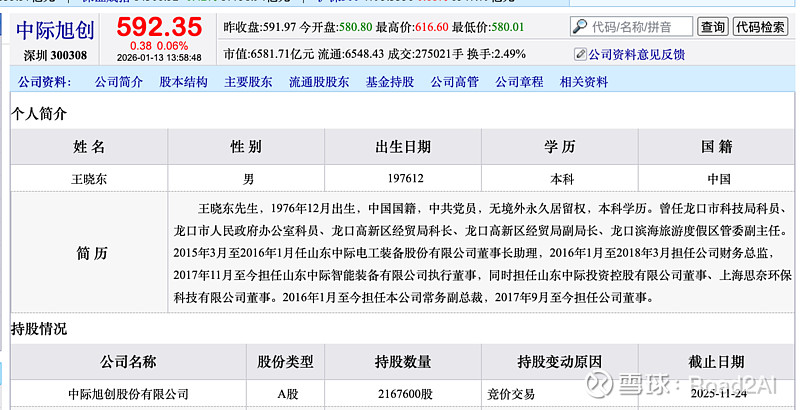Click 最高价 value 616.60
Image resolution: width=800 pixels, height=410 pixels.
[432, 27]
